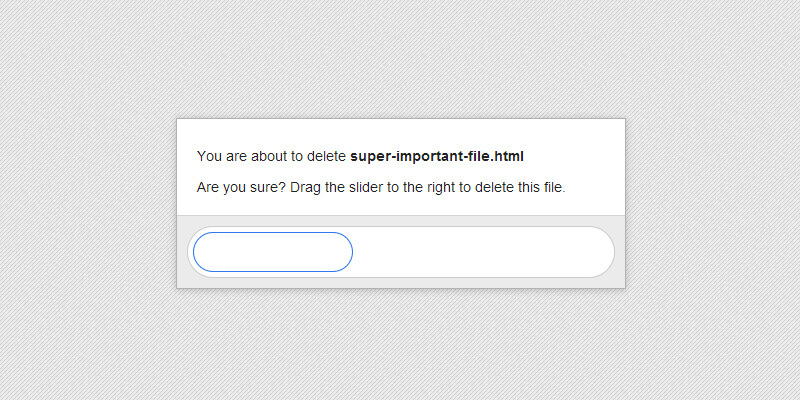800x400 pixels.
Task: Click the striped background above the dialog
Action: (x=400, y=60)
